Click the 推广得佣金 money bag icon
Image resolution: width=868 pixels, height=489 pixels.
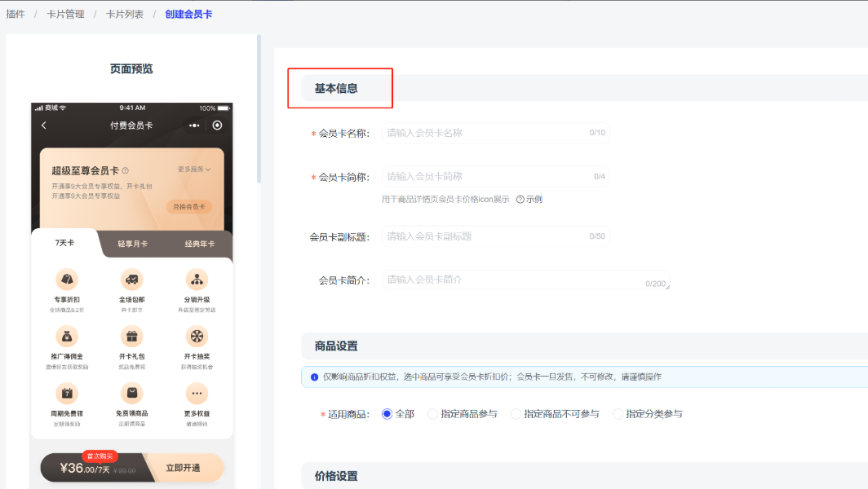click(67, 336)
